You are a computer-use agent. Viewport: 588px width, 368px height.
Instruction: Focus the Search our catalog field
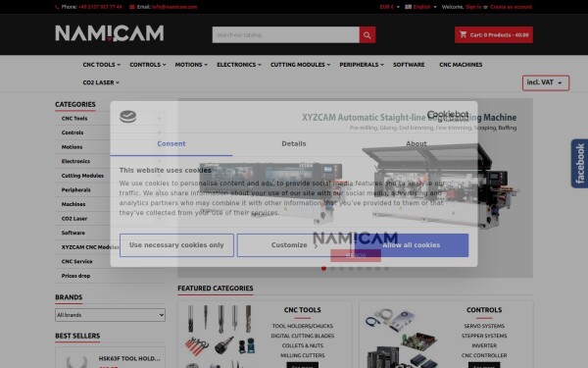[x=286, y=35]
